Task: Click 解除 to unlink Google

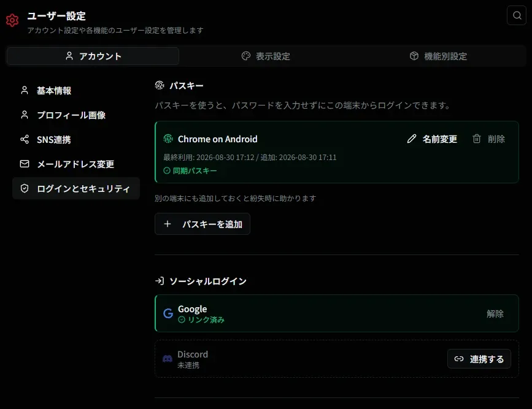Action: coord(495,314)
